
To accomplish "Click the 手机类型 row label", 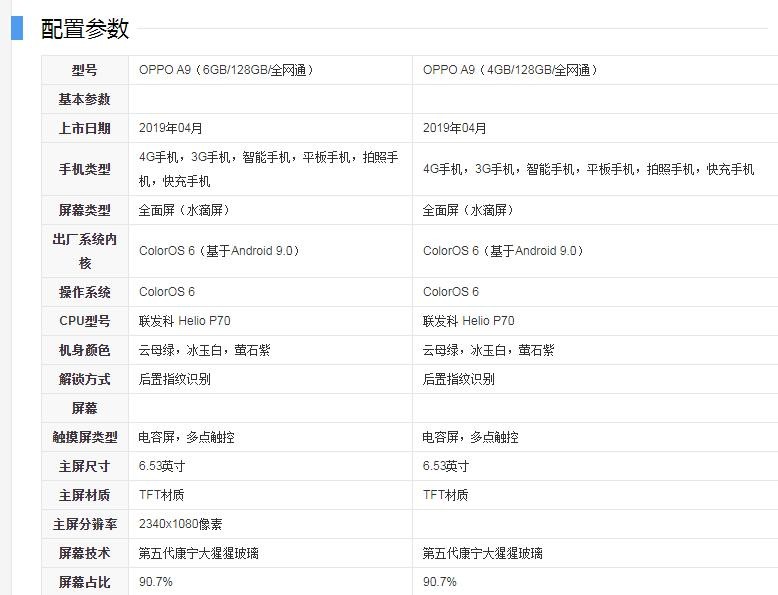I will click(85, 169).
